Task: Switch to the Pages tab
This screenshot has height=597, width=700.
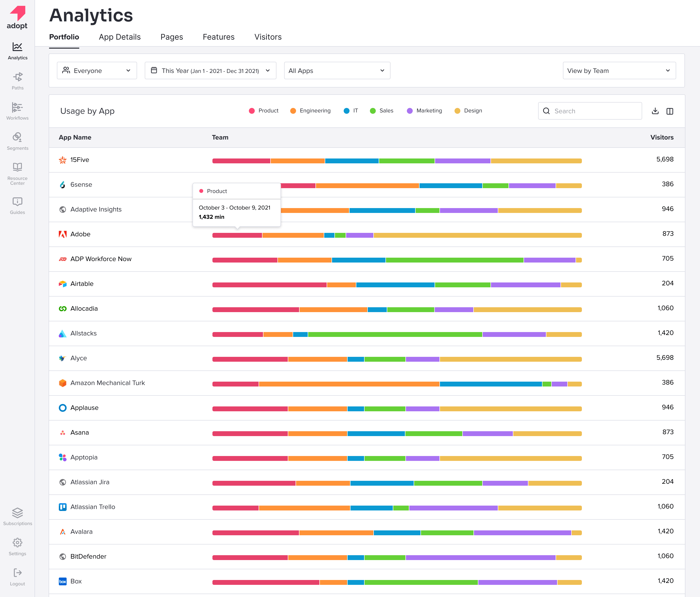Action: pos(172,37)
